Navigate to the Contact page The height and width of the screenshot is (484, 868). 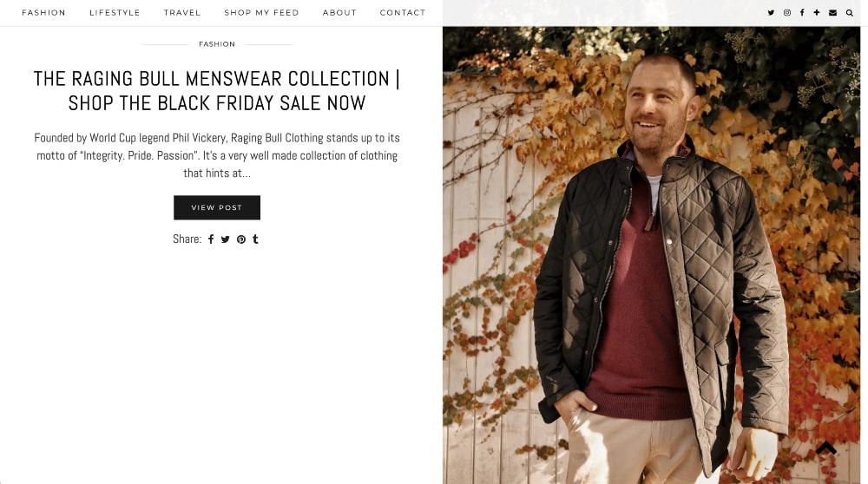pyautogui.click(x=403, y=13)
